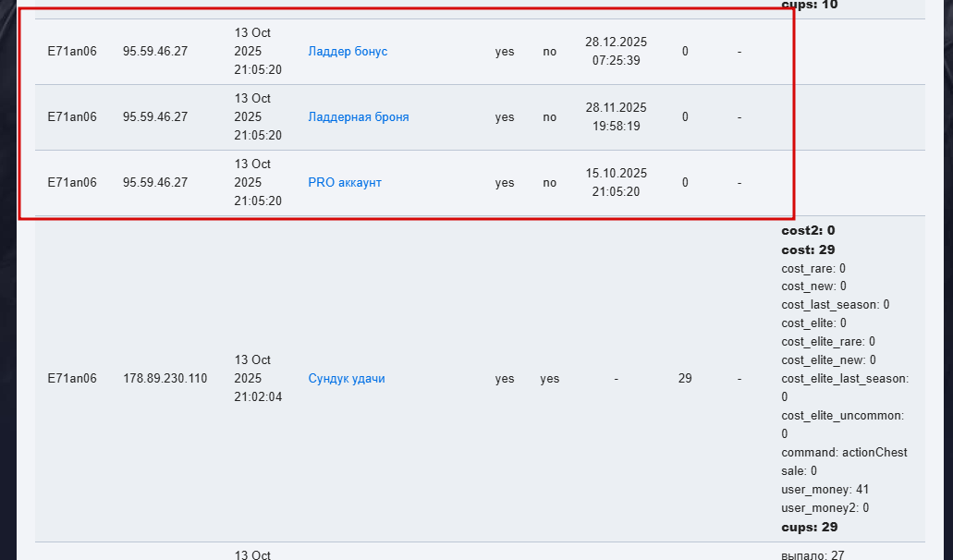This screenshot has width=953, height=560.
Task: Select the expiry date 28.11.2025 19:58:19
Action: click(x=616, y=117)
